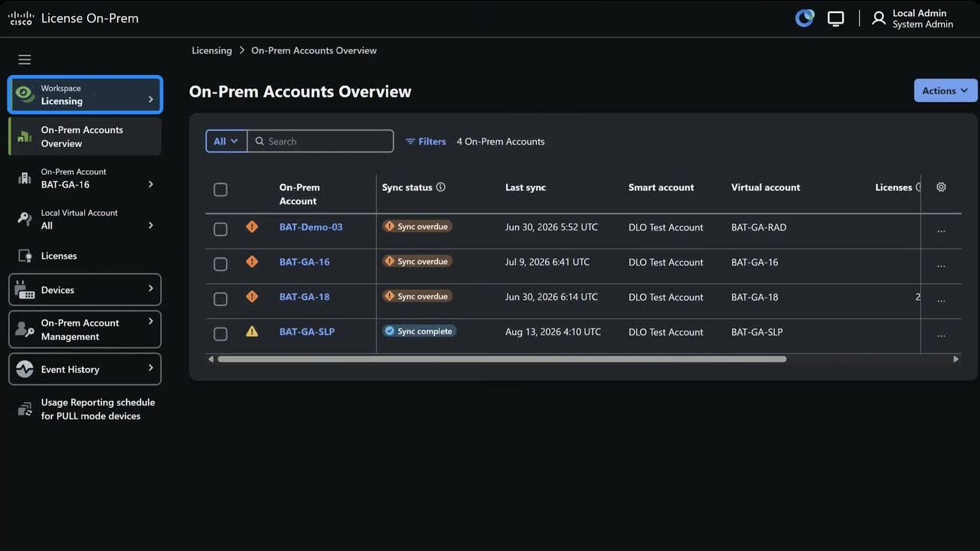Click the Local Virtual Account key icon

coord(24,219)
